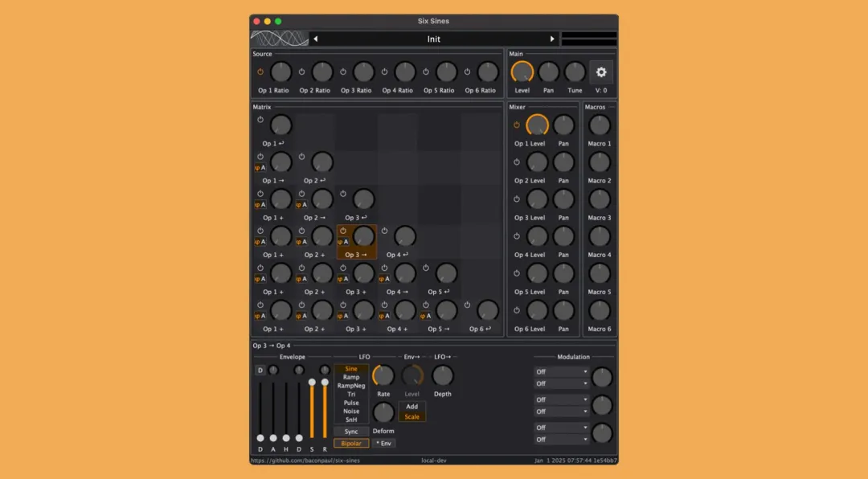
Task: Open the first Off dropdown in Modulation
Action: 561,371
